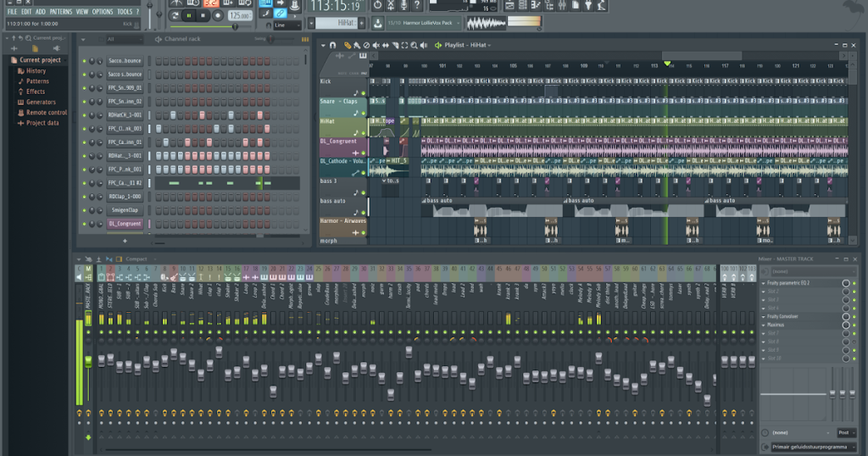Click the Sacco..bounce channel button
Viewport: 868px width, 456px height.
pos(125,61)
